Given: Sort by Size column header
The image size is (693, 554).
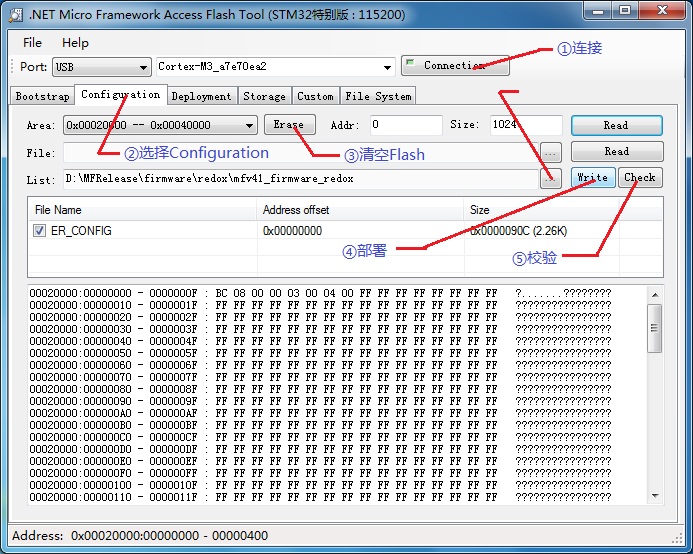Looking at the screenshot, I should (x=541, y=210).
